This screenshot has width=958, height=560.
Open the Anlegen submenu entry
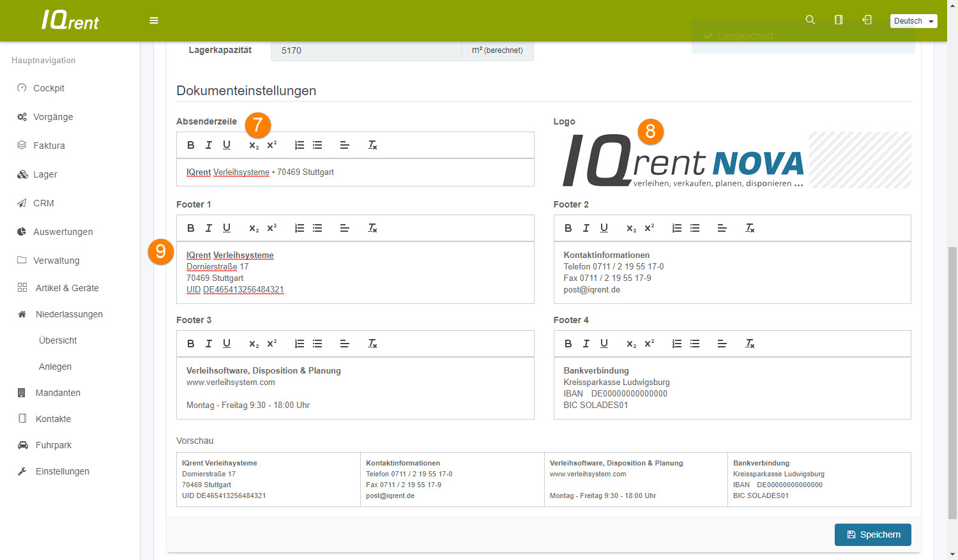click(55, 367)
